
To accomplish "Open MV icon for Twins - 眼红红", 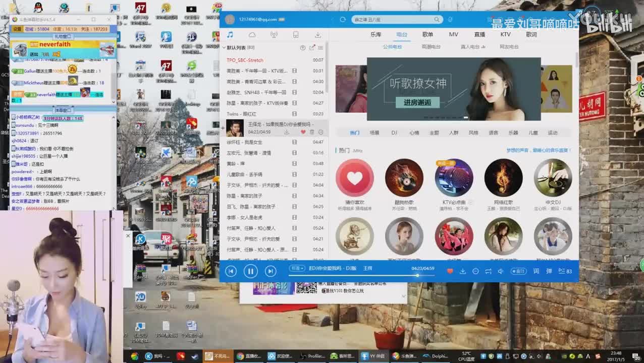I will click(x=295, y=114).
